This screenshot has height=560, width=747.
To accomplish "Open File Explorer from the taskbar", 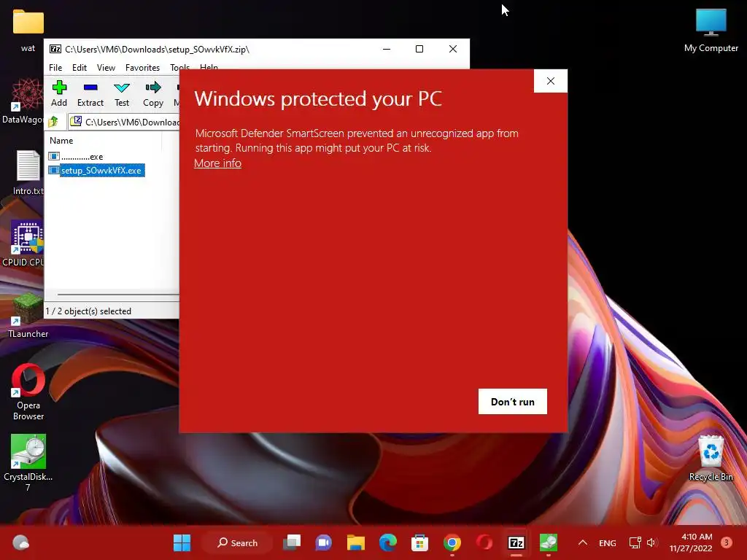I will point(355,542).
